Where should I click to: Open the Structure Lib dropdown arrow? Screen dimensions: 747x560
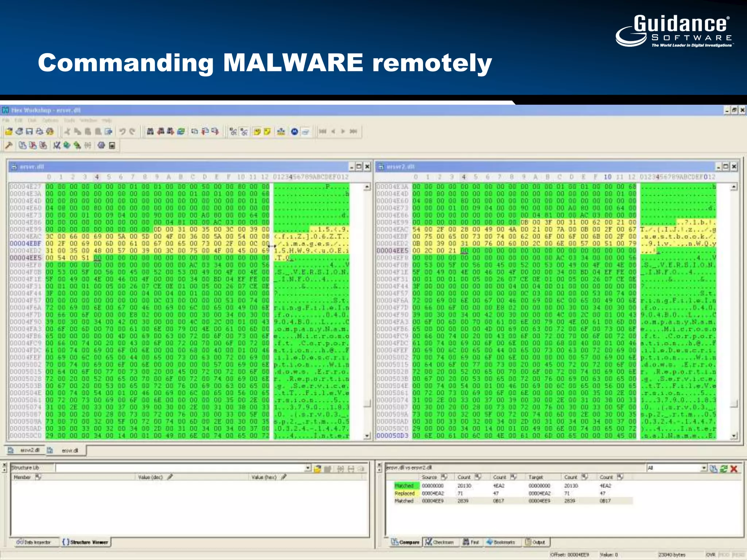pyautogui.click(x=308, y=468)
